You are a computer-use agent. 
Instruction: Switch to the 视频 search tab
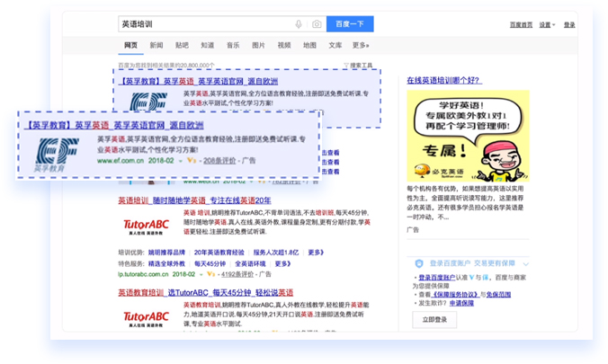[x=284, y=45]
